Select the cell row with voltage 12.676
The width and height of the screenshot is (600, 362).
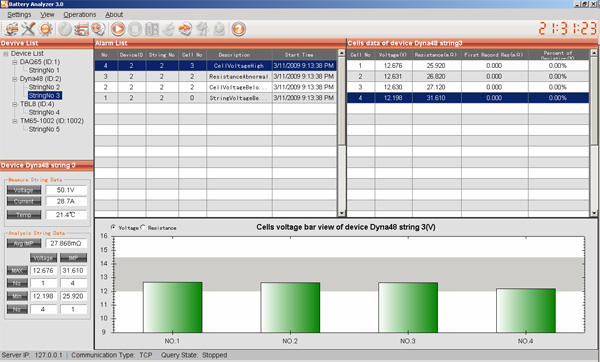click(468, 66)
